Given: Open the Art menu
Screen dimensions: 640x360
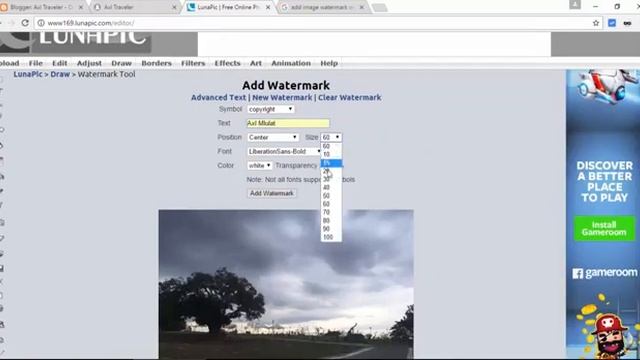Looking at the screenshot, I should tap(256, 63).
